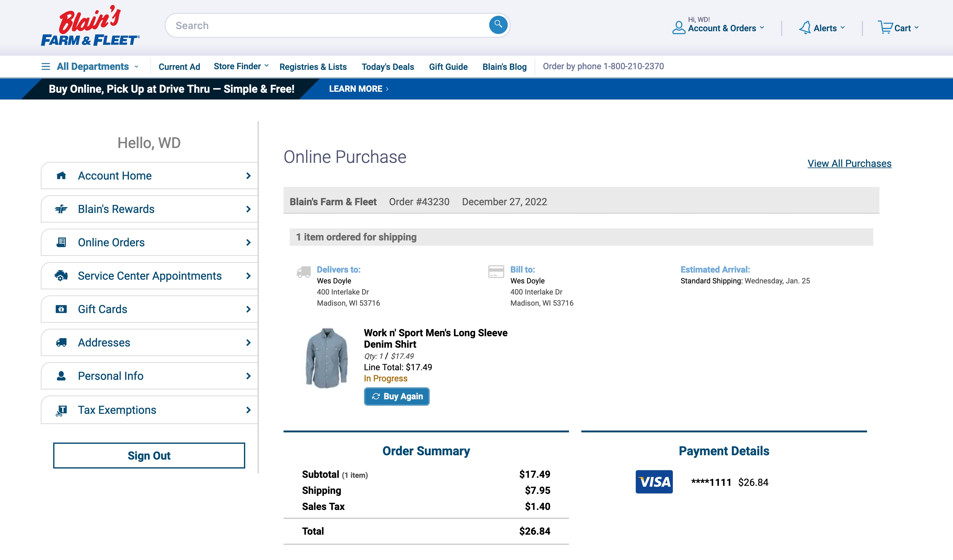Click the credit card icon by Bill to
Screen dimensions: 953x560
[496, 271]
